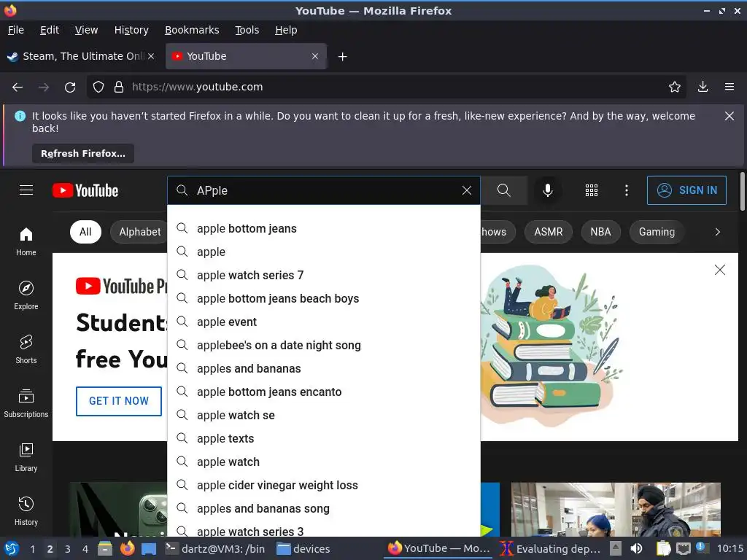This screenshot has width=747, height=560.
Task: Choose suggestion 'apple watch series 7'
Action: pyautogui.click(x=324, y=275)
